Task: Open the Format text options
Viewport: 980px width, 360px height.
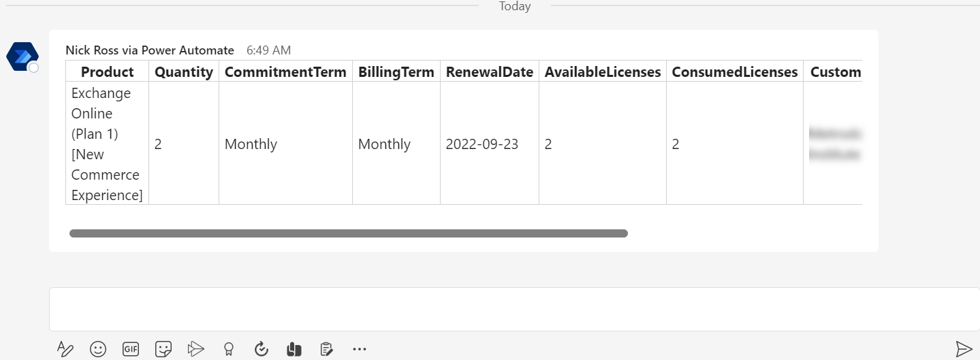Action: 65,349
